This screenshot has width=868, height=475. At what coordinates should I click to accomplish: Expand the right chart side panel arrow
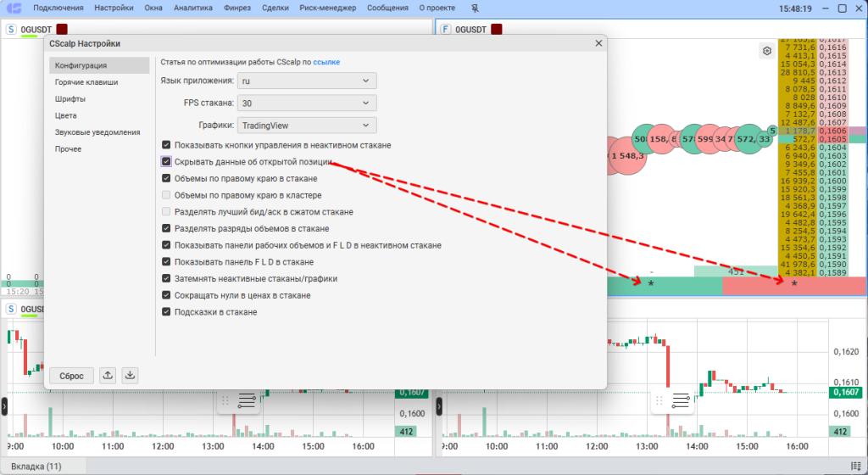coord(439,406)
